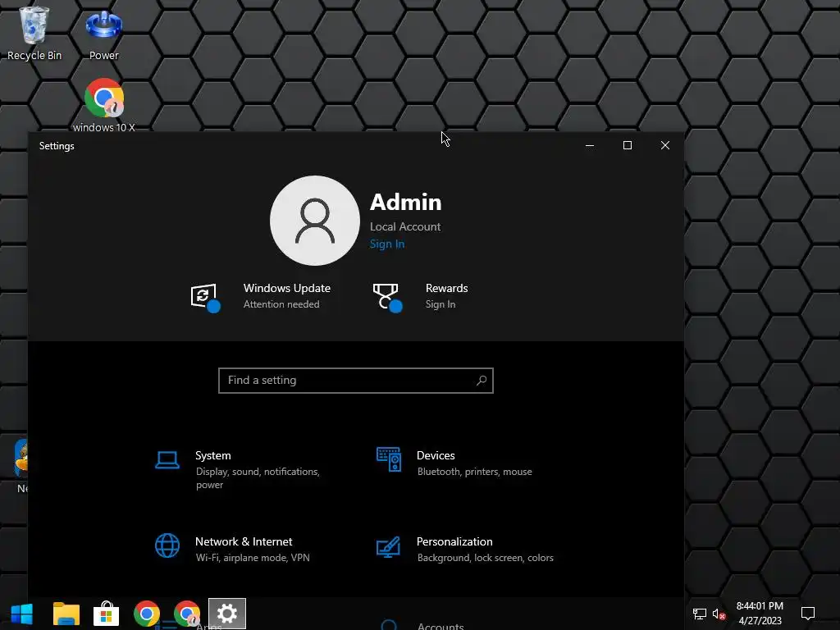The width and height of the screenshot is (840, 630).
Task: Open the windows 10 X Chrome shortcut
Action: click(104, 105)
